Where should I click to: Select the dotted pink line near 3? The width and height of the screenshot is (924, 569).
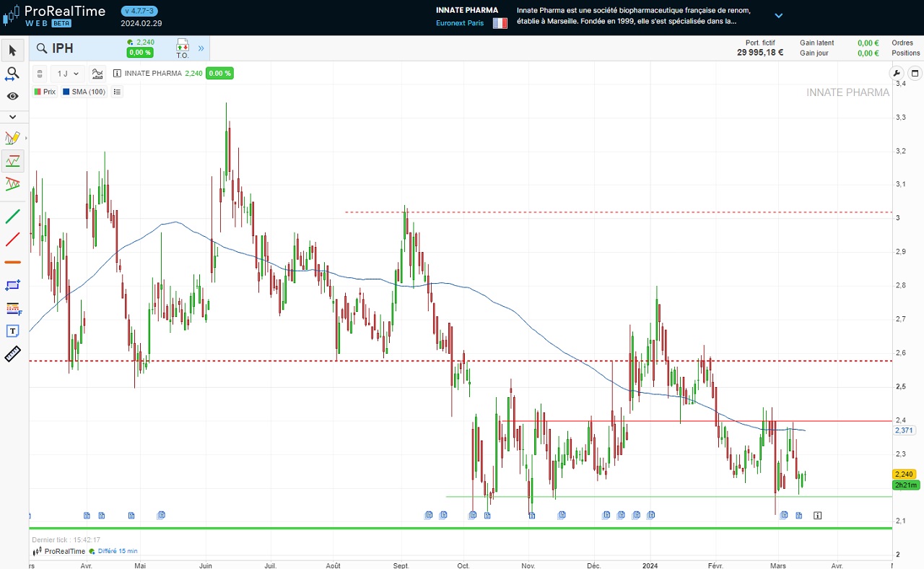(x=619, y=212)
